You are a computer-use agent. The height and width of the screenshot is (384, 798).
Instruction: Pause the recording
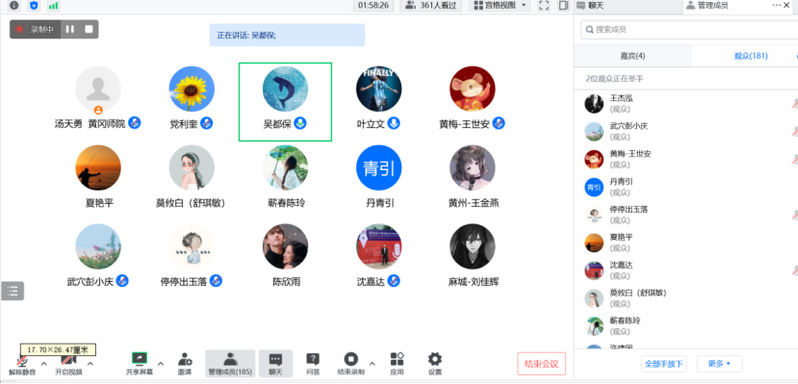[70, 29]
